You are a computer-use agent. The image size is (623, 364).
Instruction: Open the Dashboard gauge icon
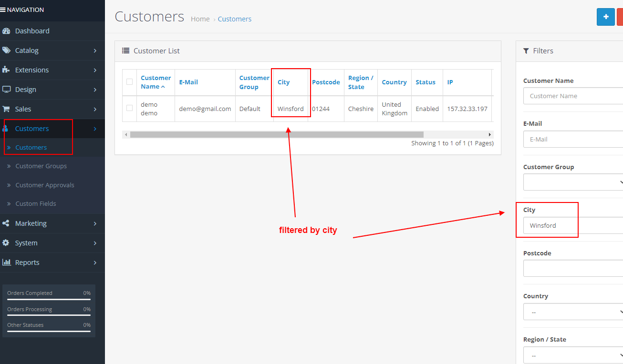(x=6, y=31)
